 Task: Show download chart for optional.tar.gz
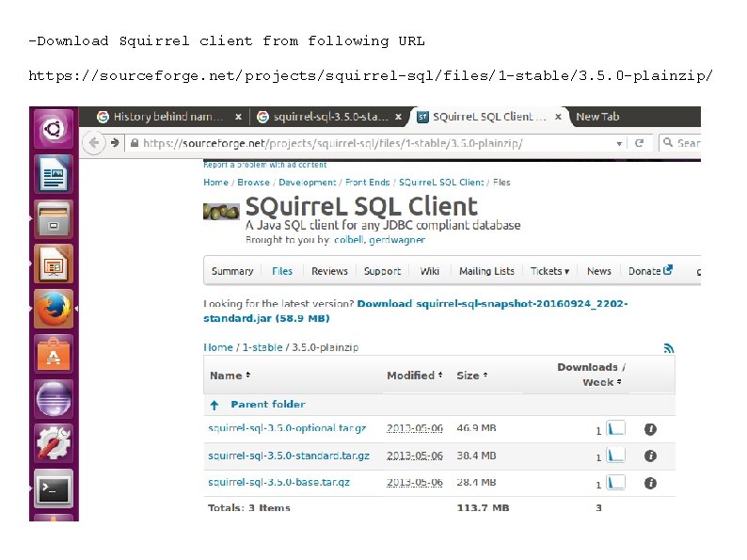615,428
